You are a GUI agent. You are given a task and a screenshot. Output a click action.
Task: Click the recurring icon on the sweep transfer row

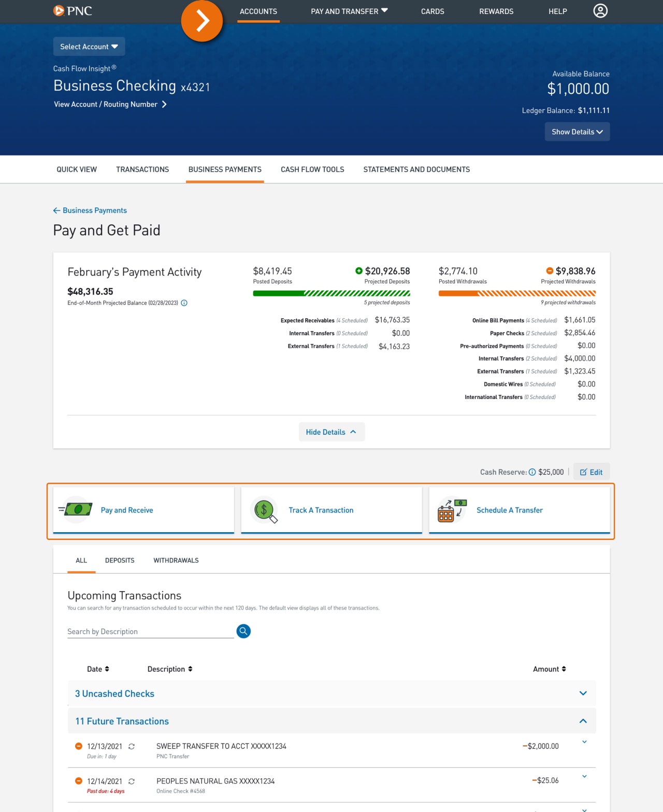coord(131,746)
